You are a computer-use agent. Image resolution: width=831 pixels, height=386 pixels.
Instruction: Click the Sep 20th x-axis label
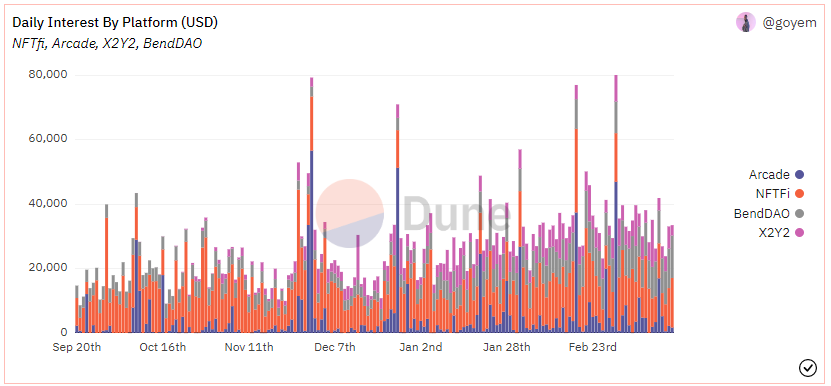(x=77, y=348)
